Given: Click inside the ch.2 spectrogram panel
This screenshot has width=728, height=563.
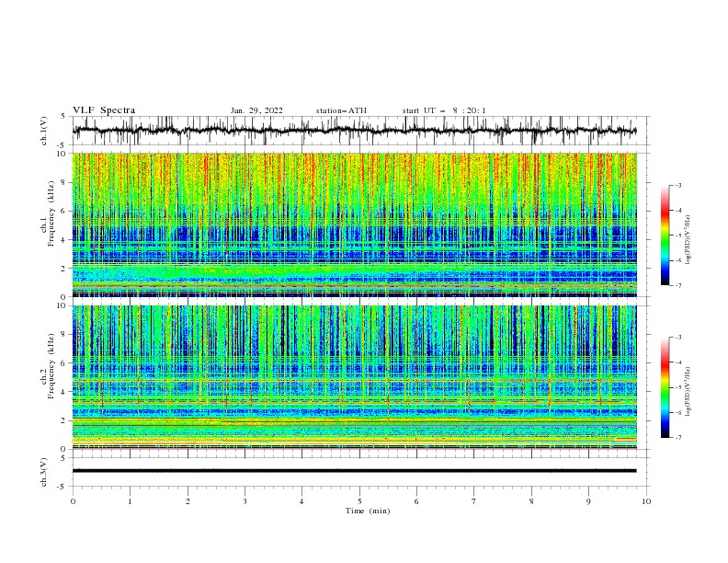Looking at the screenshot, I should [x=354, y=377].
